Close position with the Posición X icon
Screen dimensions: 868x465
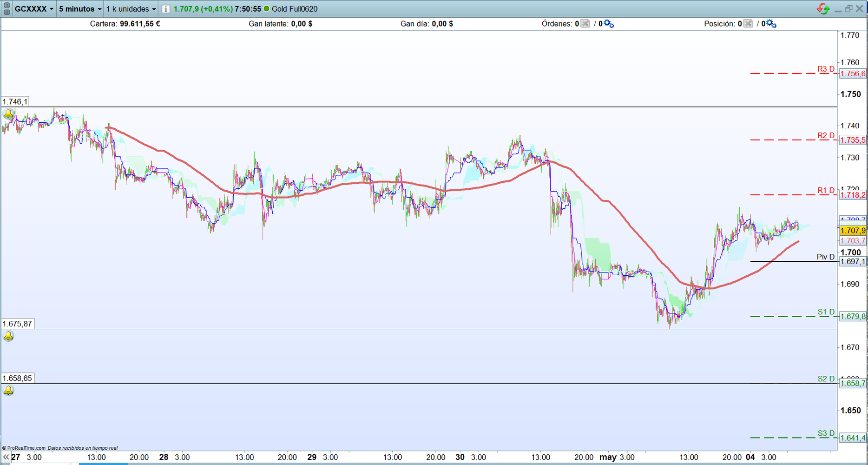(x=748, y=24)
